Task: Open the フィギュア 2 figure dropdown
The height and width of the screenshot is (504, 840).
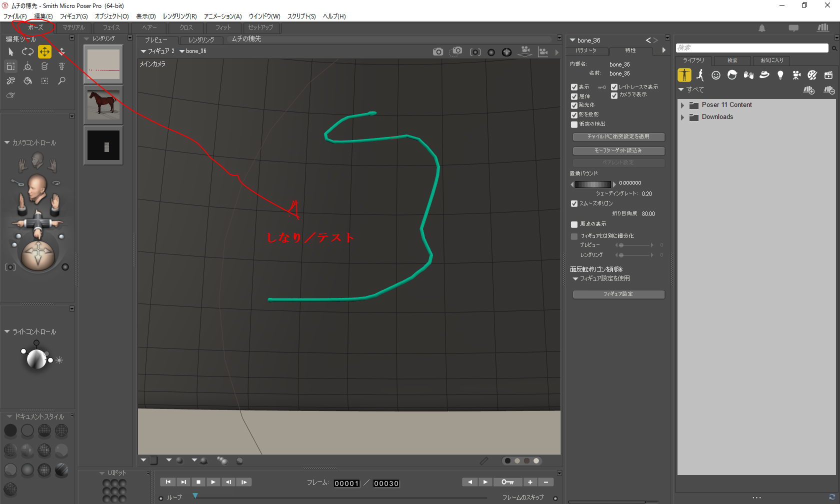Action: [x=157, y=51]
